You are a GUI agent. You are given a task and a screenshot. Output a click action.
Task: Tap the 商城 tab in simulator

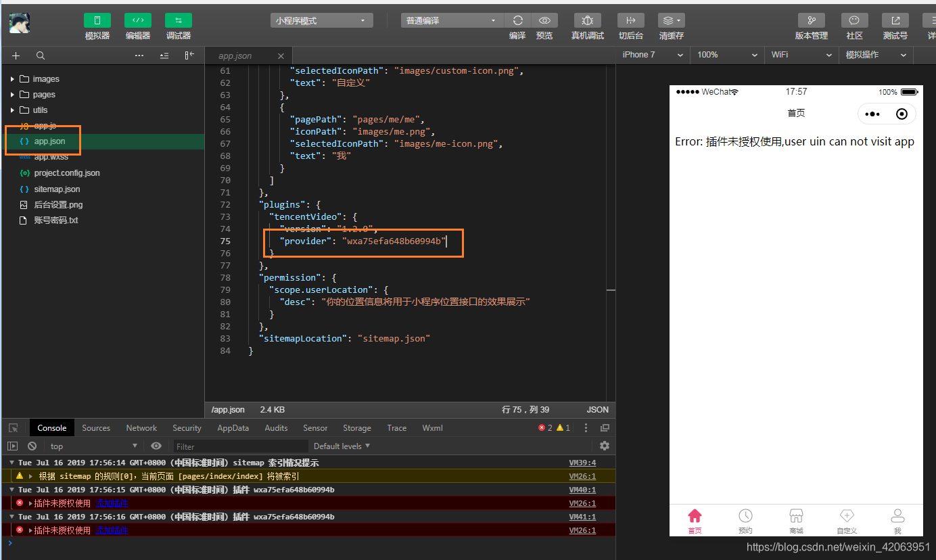pos(796,521)
